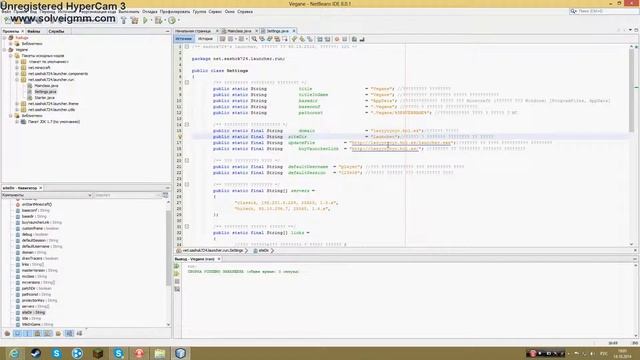Click the Comment icon in editor toolbar
This screenshot has height=360, width=640.
coord(354,39)
